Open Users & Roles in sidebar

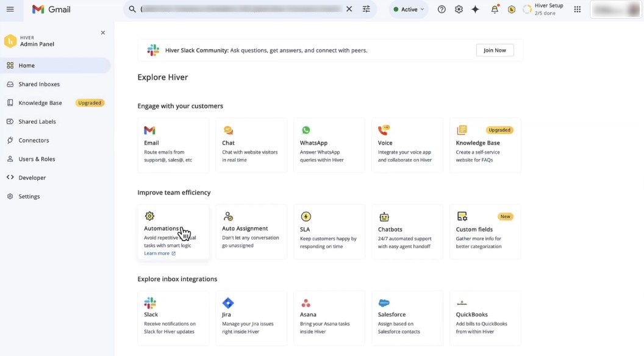37,159
